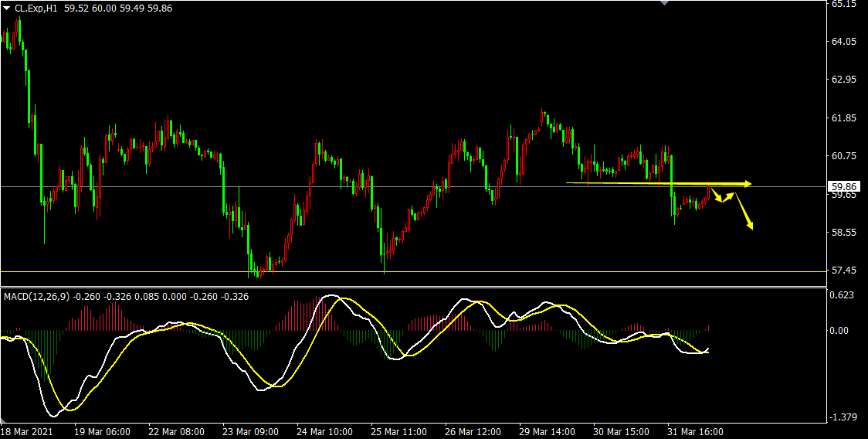
Task: Click the 31 Mar 16:00 time label
Action: click(x=695, y=431)
